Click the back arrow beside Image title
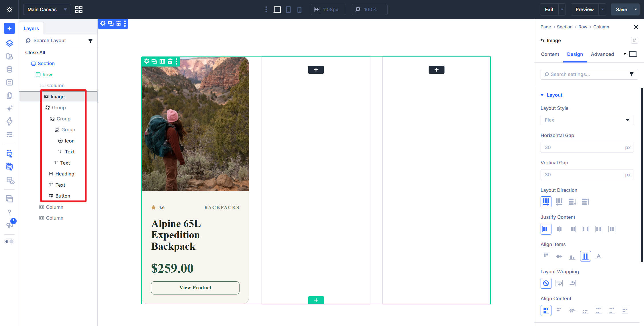The width and height of the screenshot is (644, 326). click(x=542, y=40)
